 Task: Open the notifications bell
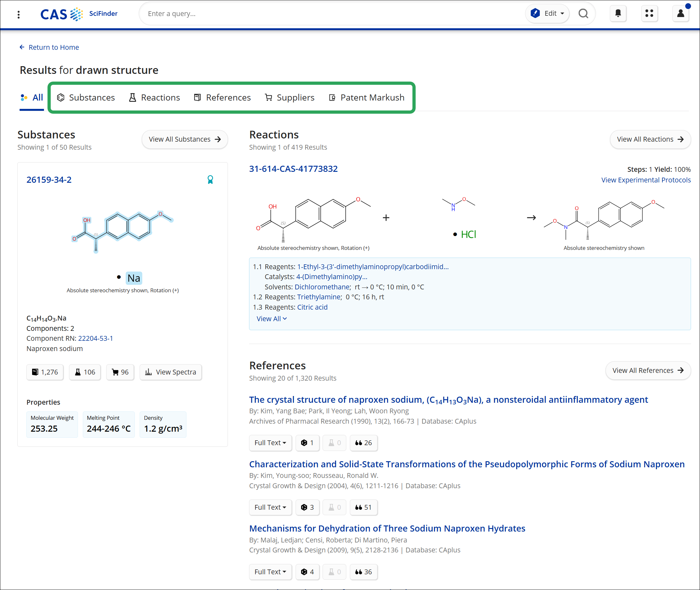point(618,13)
